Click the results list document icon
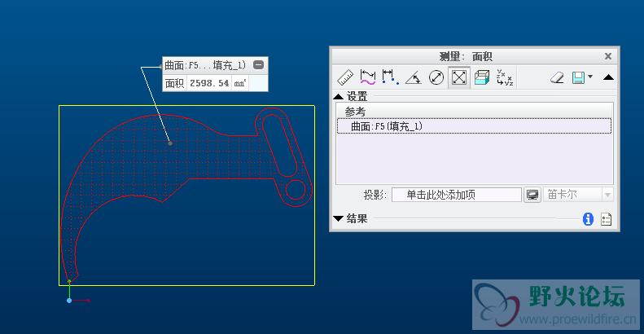This screenshot has height=334, width=644. (607, 219)
